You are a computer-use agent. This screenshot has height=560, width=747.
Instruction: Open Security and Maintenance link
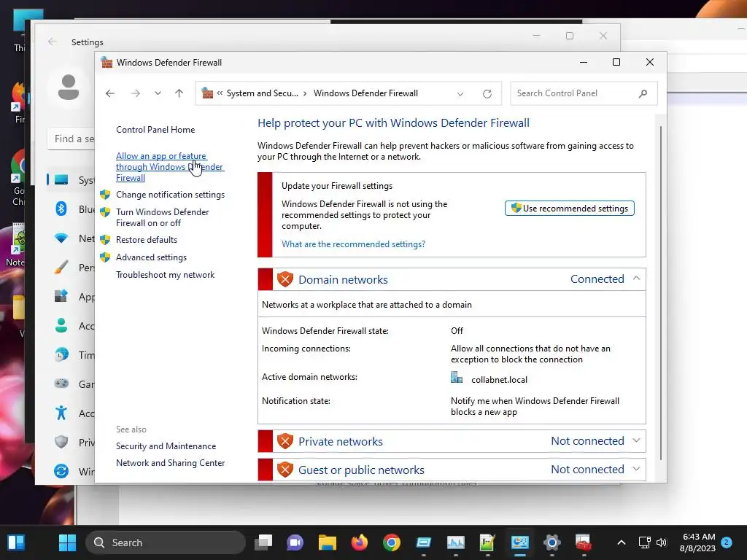pyautogui.click(x=166, y=446)
